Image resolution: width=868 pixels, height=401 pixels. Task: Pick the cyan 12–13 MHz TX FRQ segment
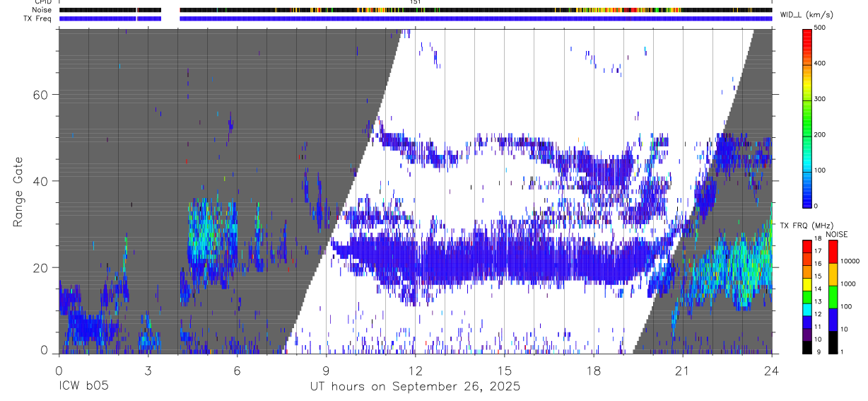point(807,310)
